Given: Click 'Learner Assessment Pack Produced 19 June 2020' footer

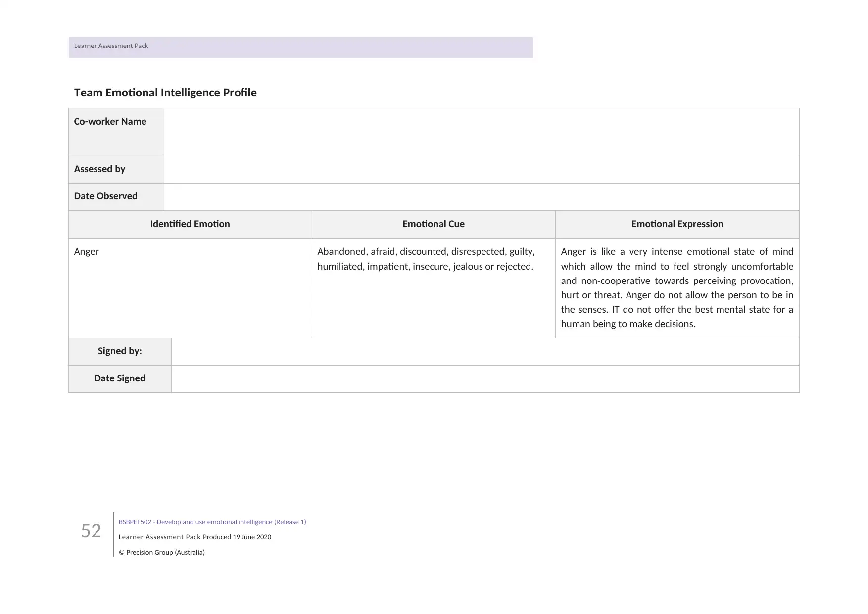Looking at the screenshot, I should 195,537.
